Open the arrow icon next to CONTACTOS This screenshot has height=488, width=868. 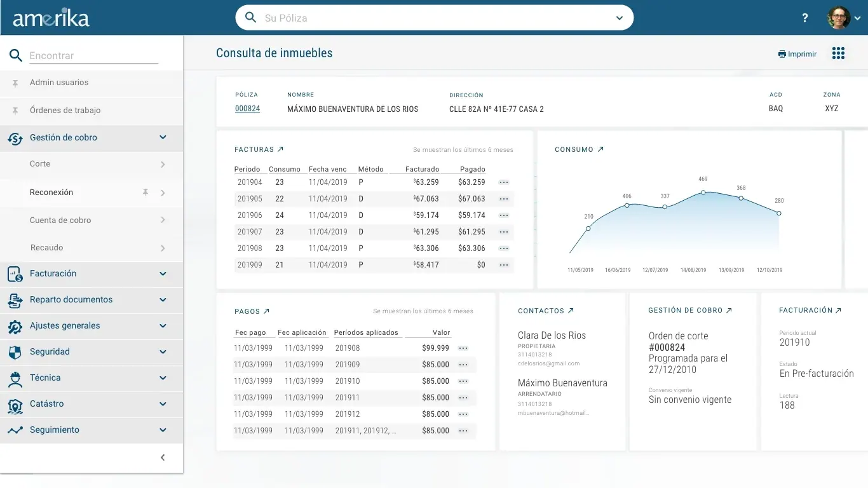coord(571,311)
